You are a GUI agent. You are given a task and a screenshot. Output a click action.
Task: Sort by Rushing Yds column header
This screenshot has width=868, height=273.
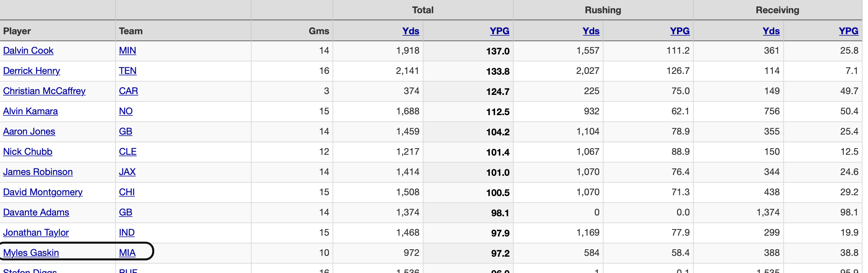click(591, 31)
